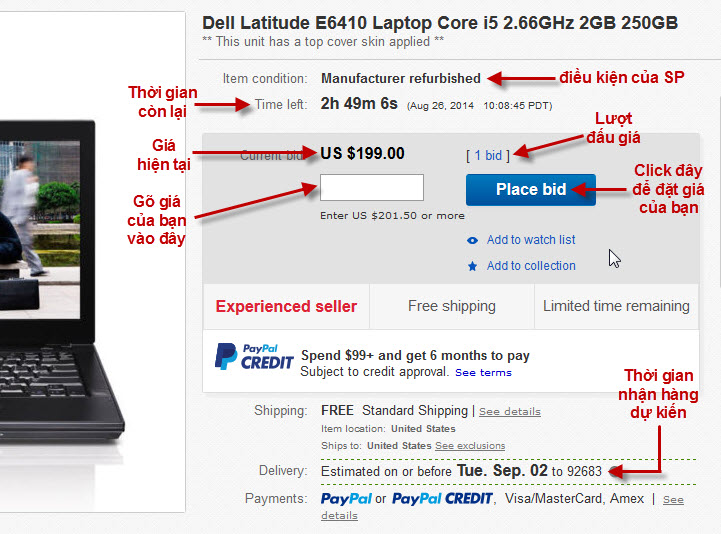The height and width of the screenshot is (534, 721).
Task: Add to watch list
Action: [531, 240]
